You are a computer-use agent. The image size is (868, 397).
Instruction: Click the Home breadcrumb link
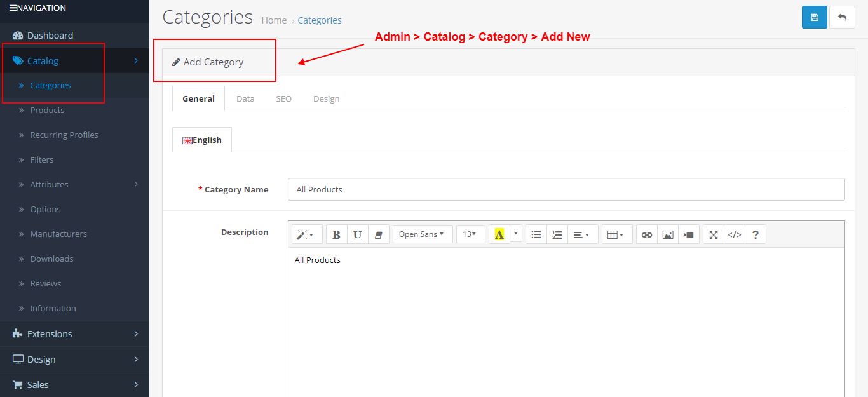(x=274, y=20)
